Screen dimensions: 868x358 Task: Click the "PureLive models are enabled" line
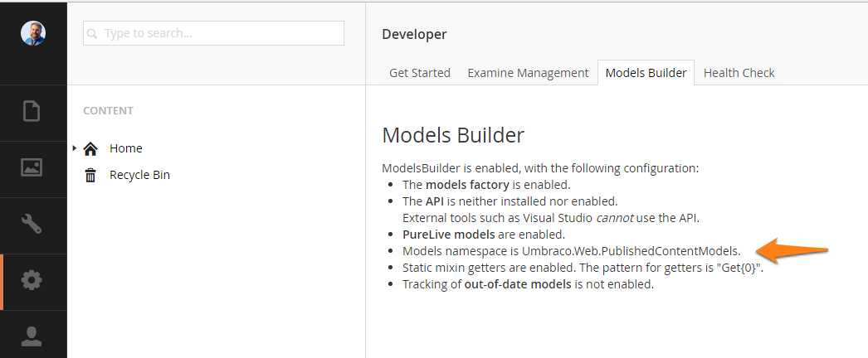click(x=484, y=235)
